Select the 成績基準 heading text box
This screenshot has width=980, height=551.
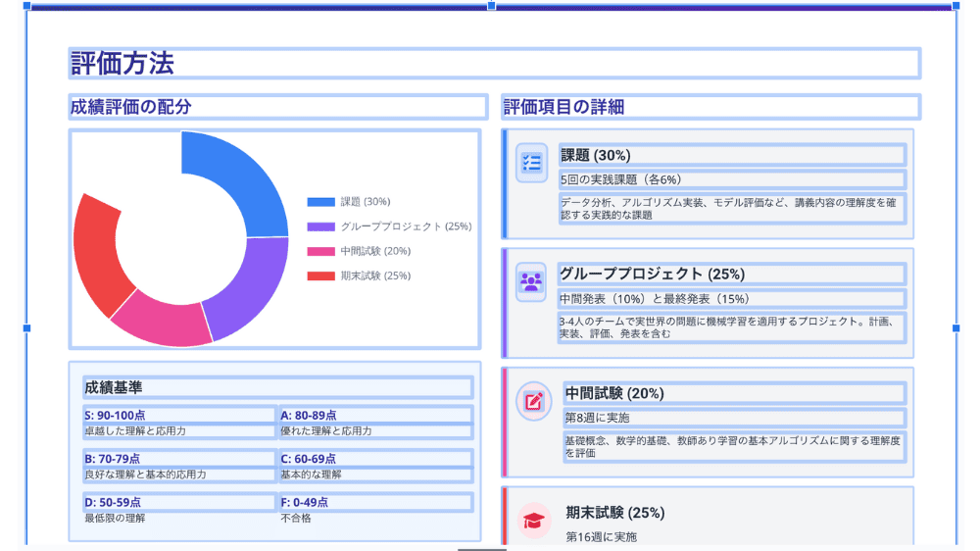click(278, 388)
